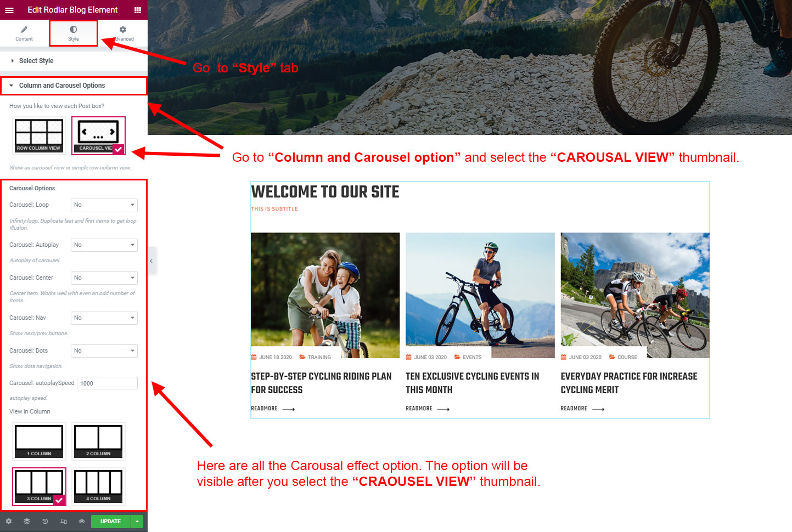
Task: Open the widgets grid icon
Action: [138, 10]
